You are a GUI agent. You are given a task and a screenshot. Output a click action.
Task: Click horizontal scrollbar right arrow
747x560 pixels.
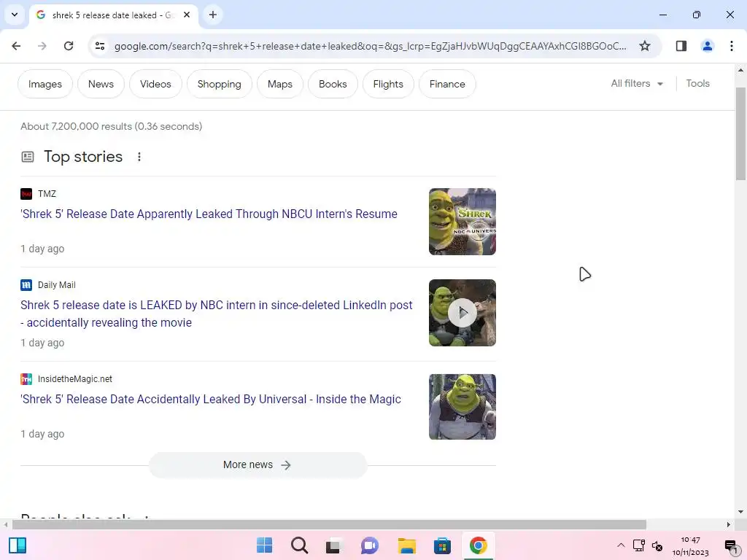(729, 524)
